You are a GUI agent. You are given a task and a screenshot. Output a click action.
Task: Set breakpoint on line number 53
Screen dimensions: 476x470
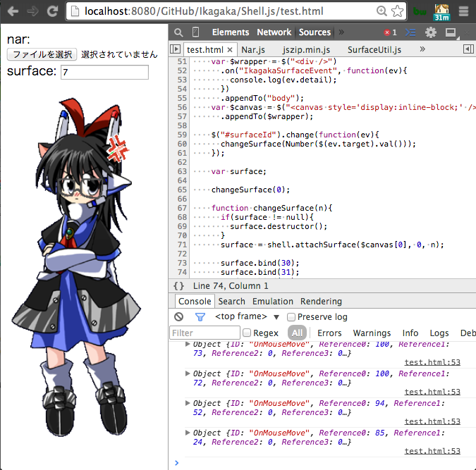click(x=182, y=80)
